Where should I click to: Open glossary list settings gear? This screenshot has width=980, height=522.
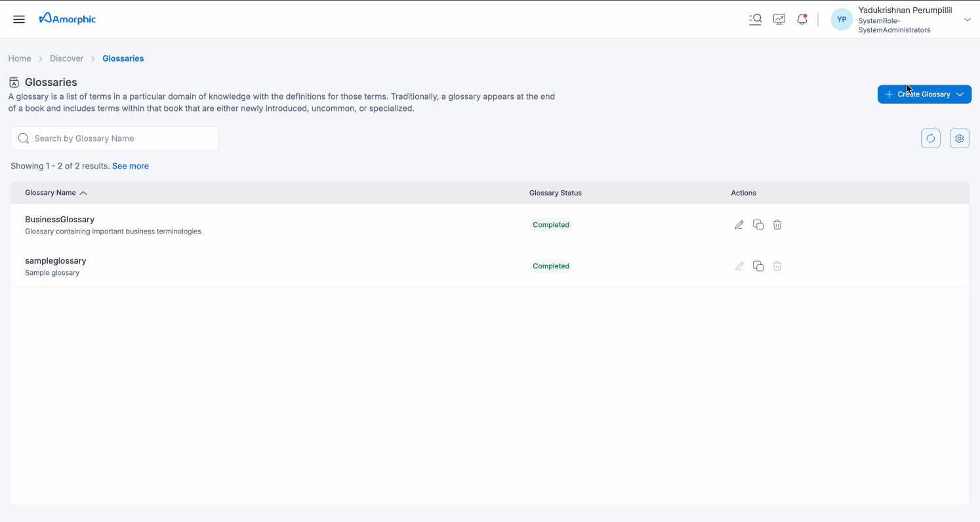[959, 138]
